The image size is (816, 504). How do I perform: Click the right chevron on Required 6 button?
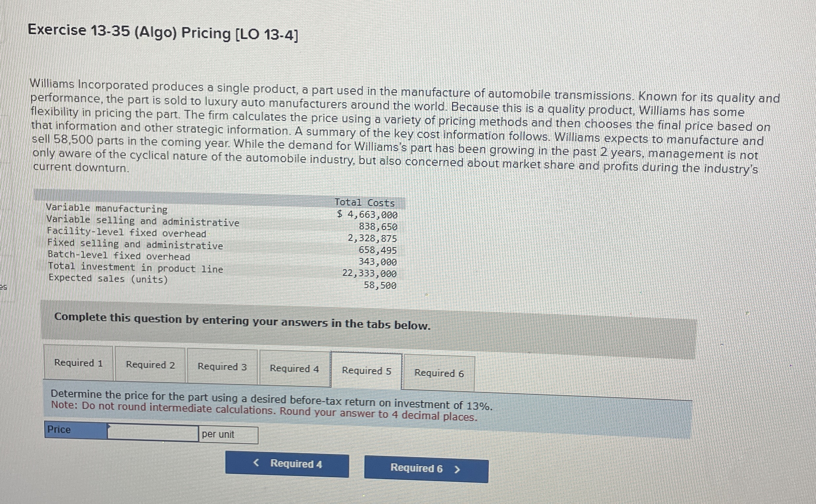tap(457, 469)
